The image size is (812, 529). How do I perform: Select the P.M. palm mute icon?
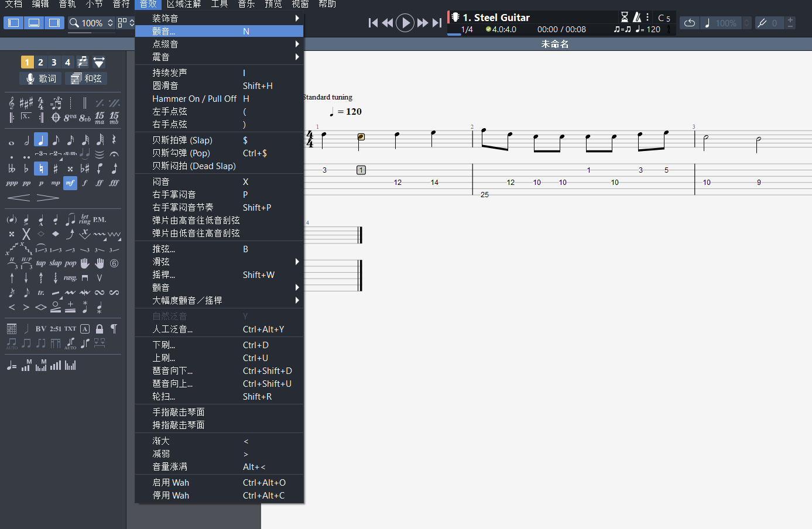click(x=100, y=220)
